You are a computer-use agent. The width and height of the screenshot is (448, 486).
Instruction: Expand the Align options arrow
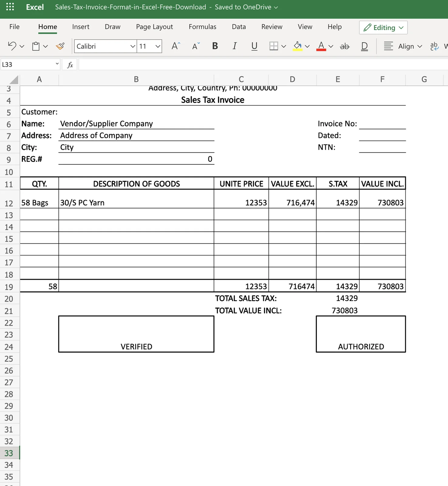coord(420,46)
